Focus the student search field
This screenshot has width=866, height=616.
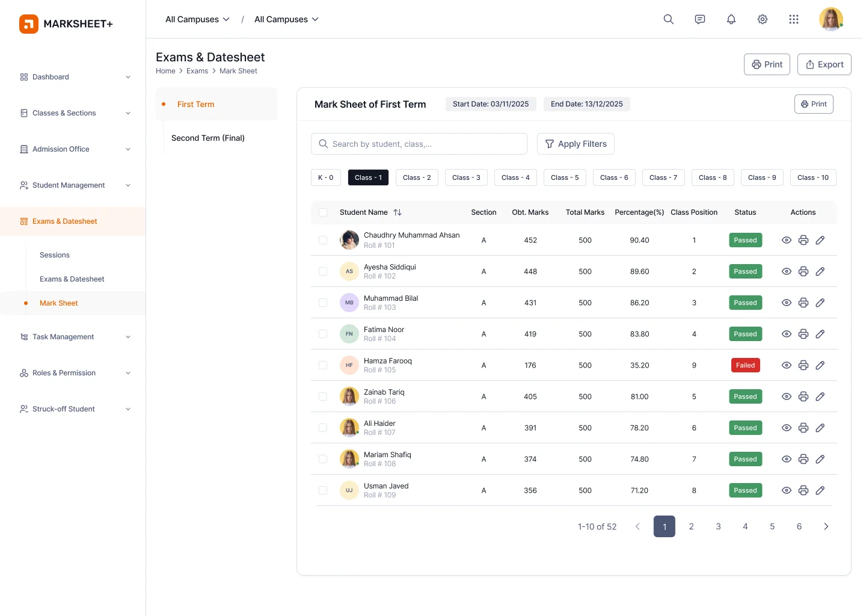click(419, 144)
